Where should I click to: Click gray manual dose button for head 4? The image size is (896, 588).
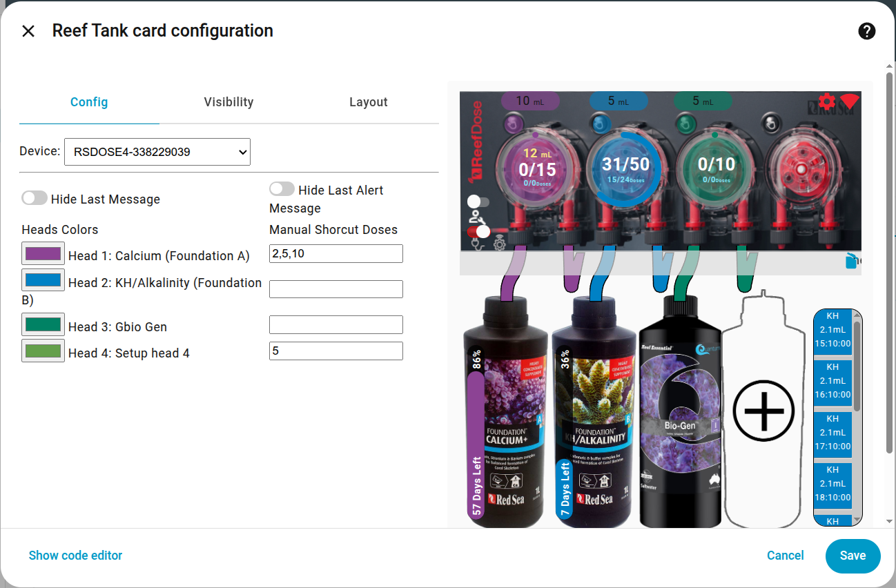(x=771, y=124)
